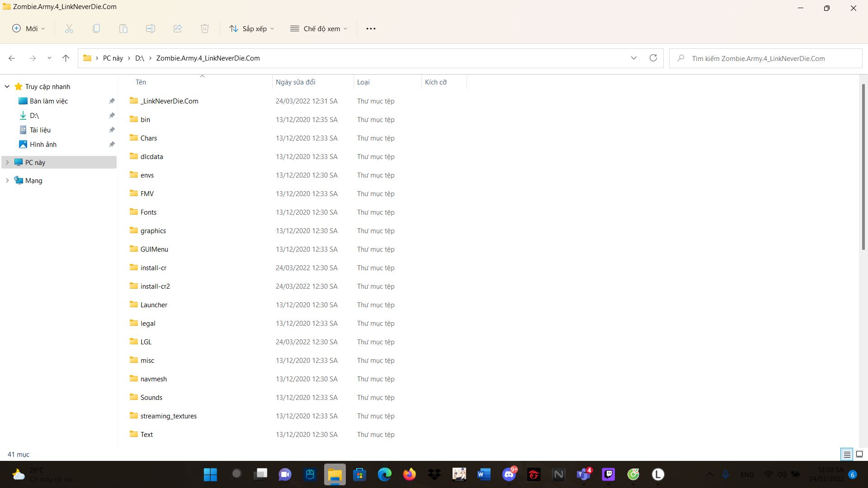The height and width of the screenshot is (488, 868).
Task: Click the Rename icon in toolbar
Action: (151, 28)
